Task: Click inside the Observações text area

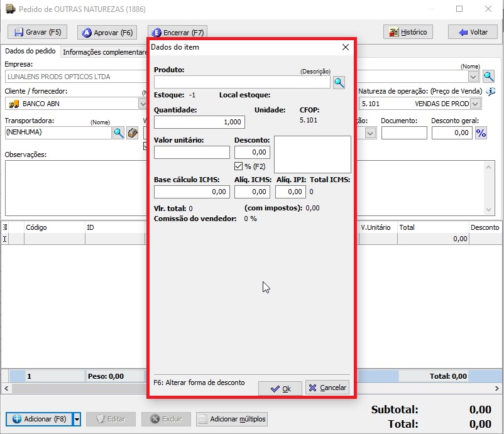Action: point(75,188)
